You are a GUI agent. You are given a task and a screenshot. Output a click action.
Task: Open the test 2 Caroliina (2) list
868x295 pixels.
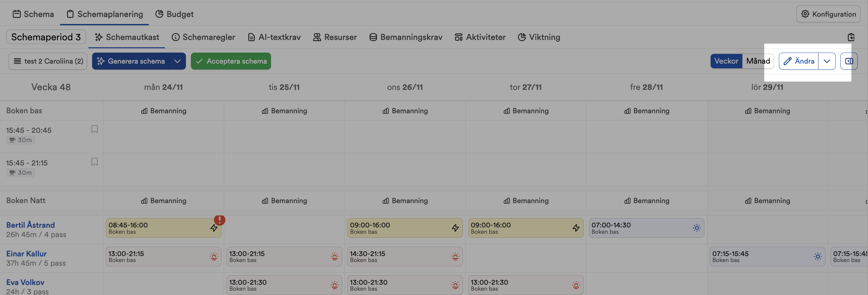[x=48, y=61]
